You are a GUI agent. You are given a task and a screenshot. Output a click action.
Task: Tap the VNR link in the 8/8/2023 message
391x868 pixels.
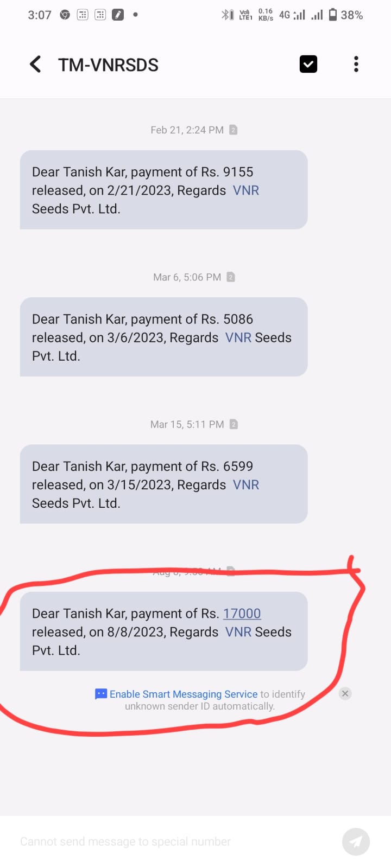[238, 632]
